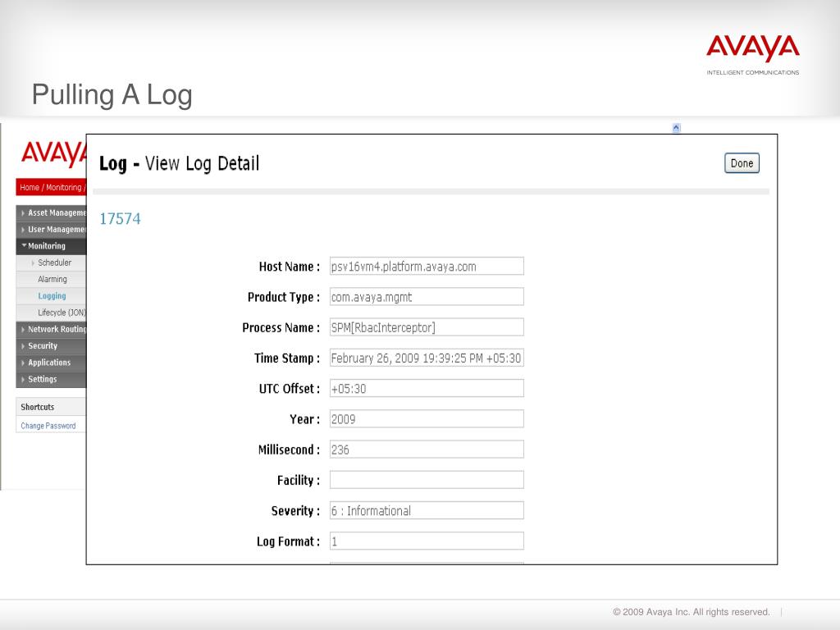Viewport: 840px width, 630px height.
Task: Expand the Security menu arrow
Action: (22, 346)
